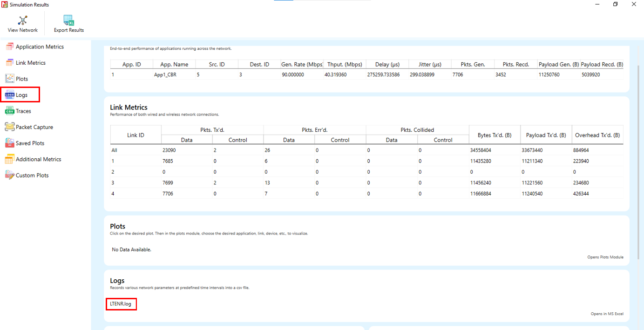The width and height of the screenshot is (644, 330).
Task: Open the Traces CSV sidebar item
Action: tap(23, 111)
